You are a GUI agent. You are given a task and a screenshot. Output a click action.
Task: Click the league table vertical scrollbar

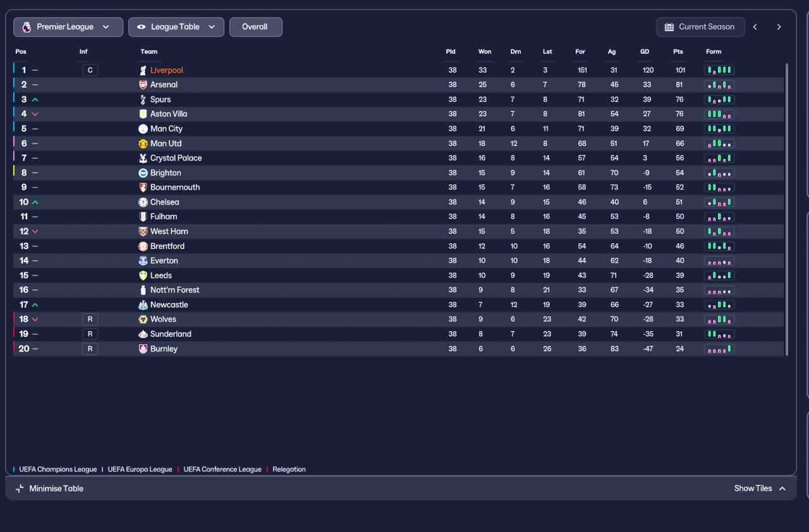[787, 209]
